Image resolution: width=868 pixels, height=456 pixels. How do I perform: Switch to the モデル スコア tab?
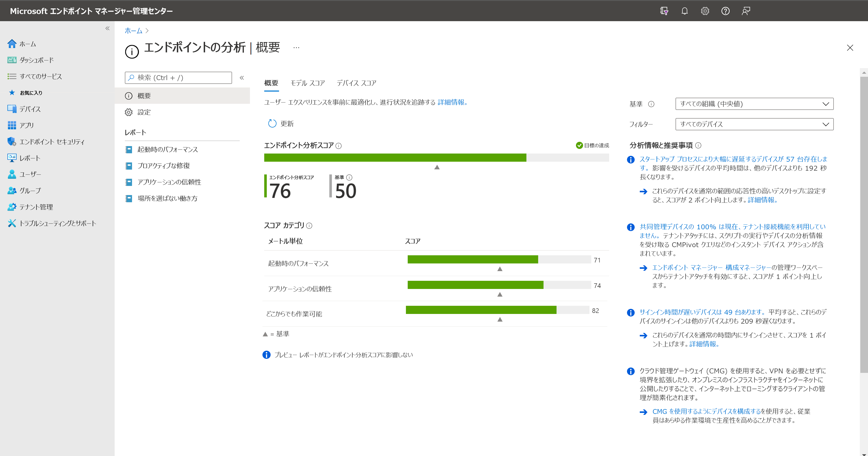pyautogui.click(x=308, y=83)
